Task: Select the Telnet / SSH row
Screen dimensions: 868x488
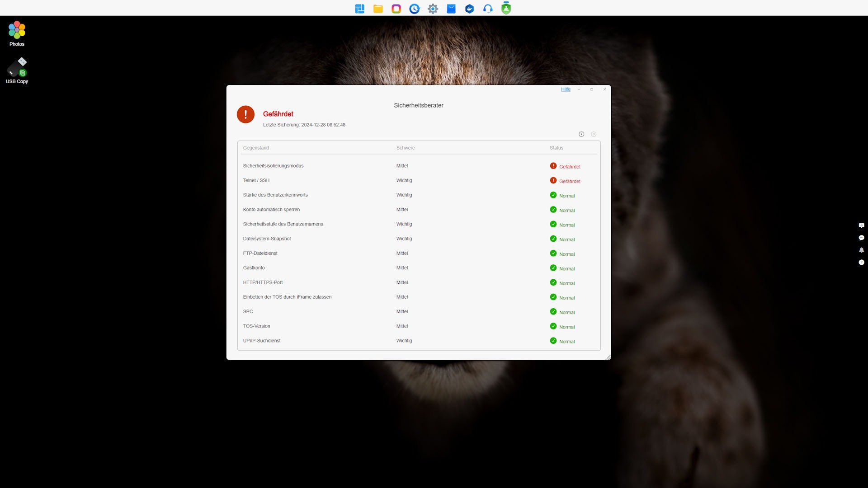Action: 256,180
